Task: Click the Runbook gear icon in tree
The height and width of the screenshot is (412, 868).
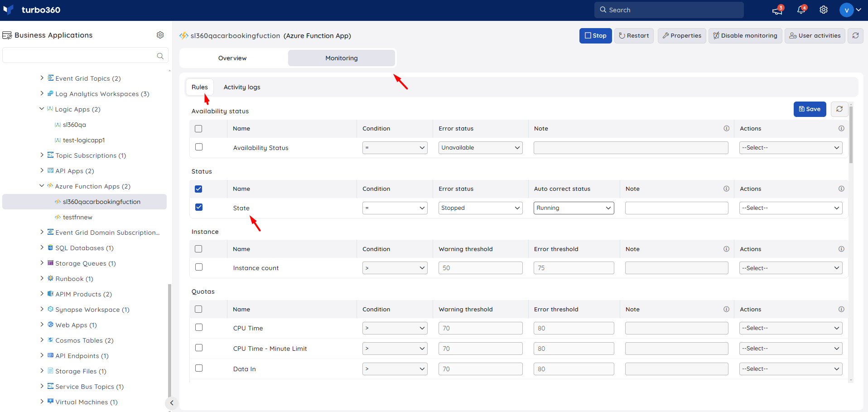Action: [x=50, y=278]
